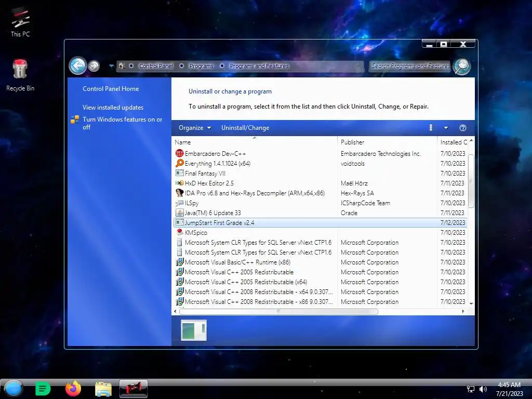The width and height of the screenshot is (532, 399).
Task: Click the Windows features shield icon
Action: 75,119
